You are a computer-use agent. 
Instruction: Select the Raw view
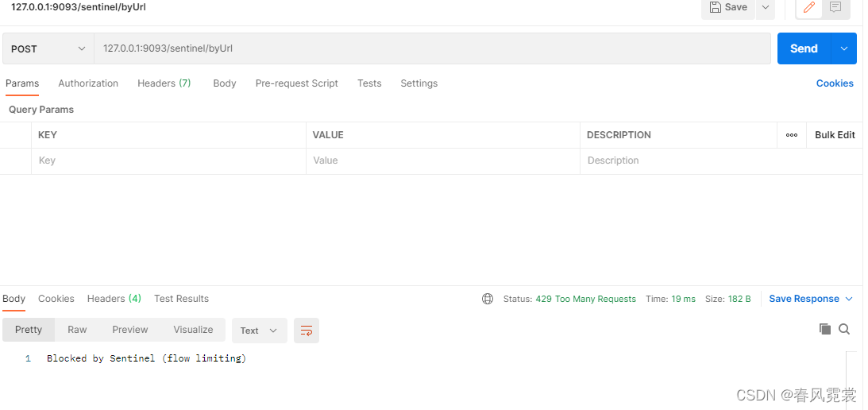tap(77, 330)
